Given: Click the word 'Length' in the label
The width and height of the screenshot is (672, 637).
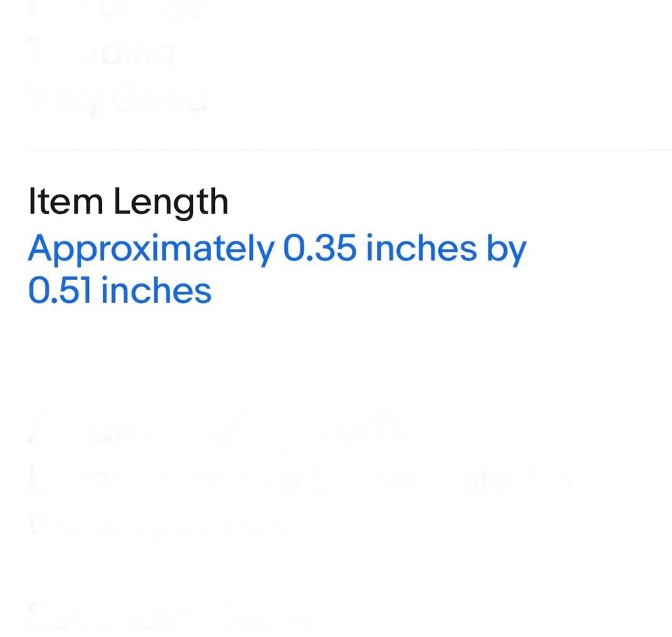Looking at the screenshot, I should (170, 202).
